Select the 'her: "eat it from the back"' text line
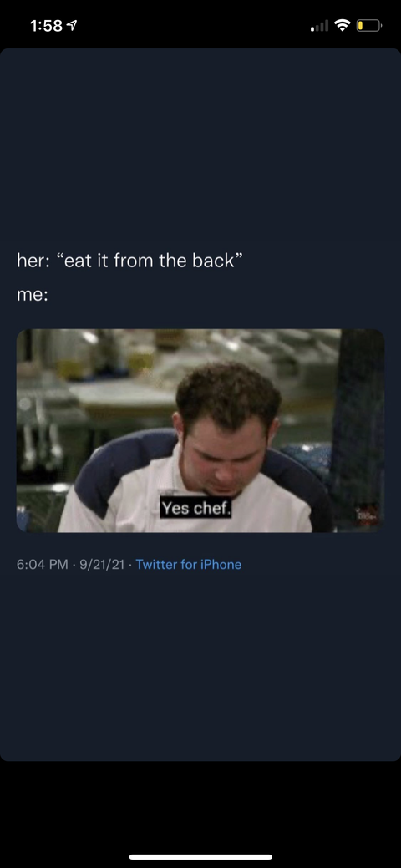This screenshot has width=401, height=868. click(130, 261)
